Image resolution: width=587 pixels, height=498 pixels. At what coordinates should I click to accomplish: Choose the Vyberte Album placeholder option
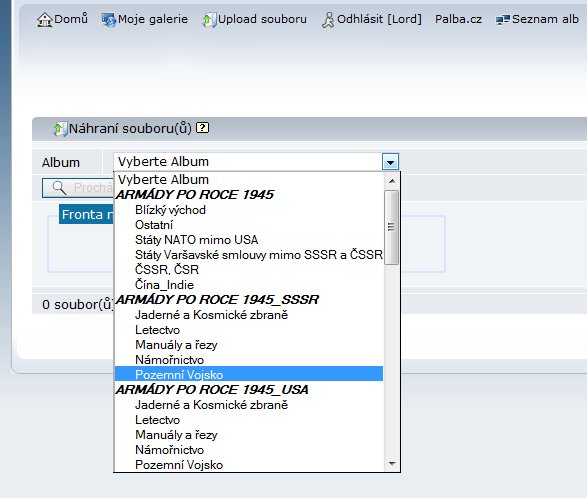coord(249,180)
